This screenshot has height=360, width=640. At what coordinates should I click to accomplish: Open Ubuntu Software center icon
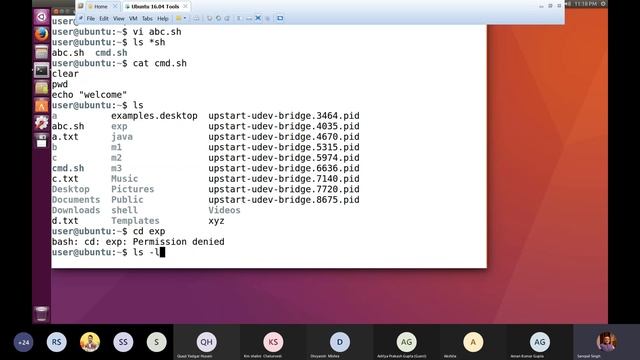41,105
